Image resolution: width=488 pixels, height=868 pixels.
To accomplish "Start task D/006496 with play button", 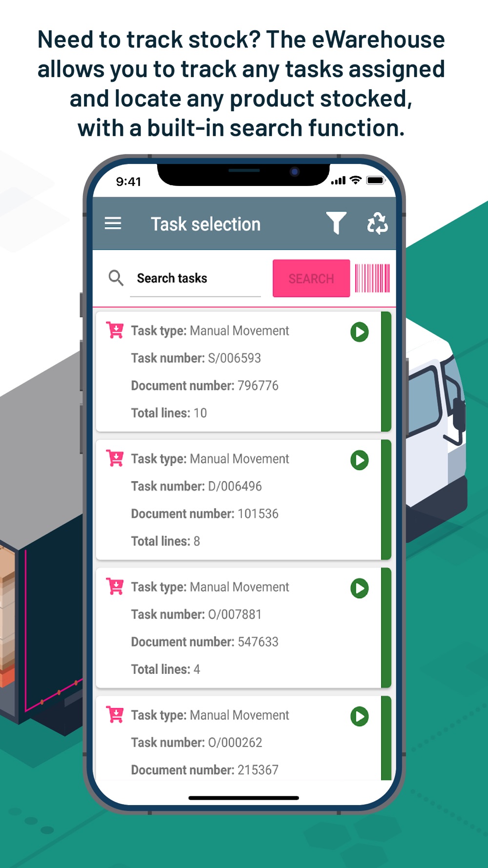I will pos(360,460).
